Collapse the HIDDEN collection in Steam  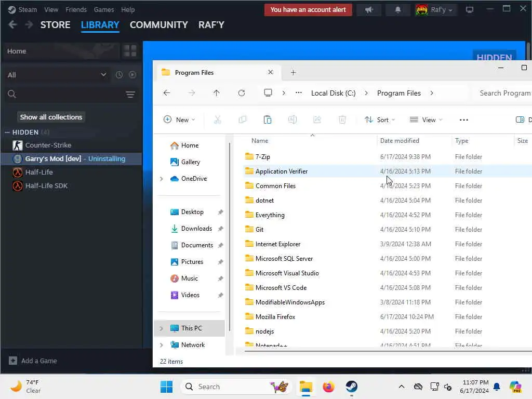click(x=7, y=132)
